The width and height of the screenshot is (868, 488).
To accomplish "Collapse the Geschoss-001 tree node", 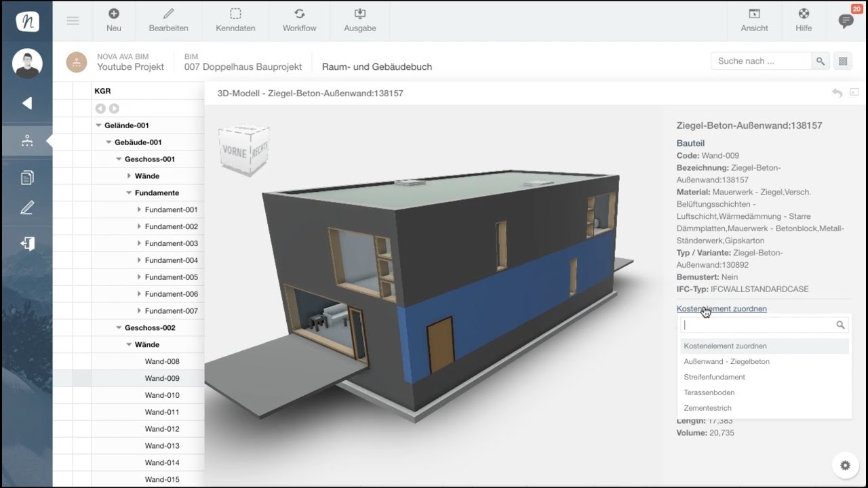I will tap(119, 159).
